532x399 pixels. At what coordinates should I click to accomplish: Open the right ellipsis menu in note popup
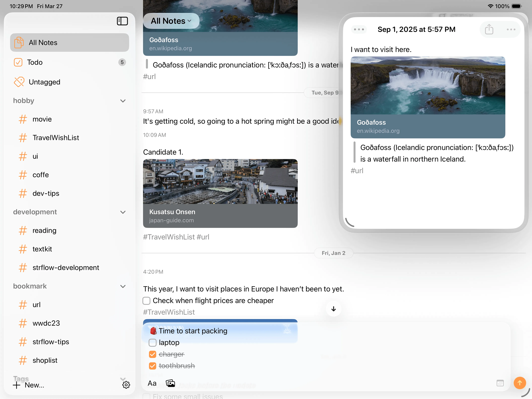[x=511, y=29]
